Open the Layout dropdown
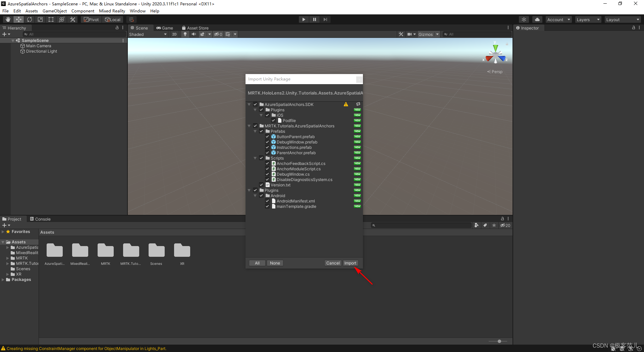Image resolution: width=644 pixels, height=352 pixels. point(623,19)
